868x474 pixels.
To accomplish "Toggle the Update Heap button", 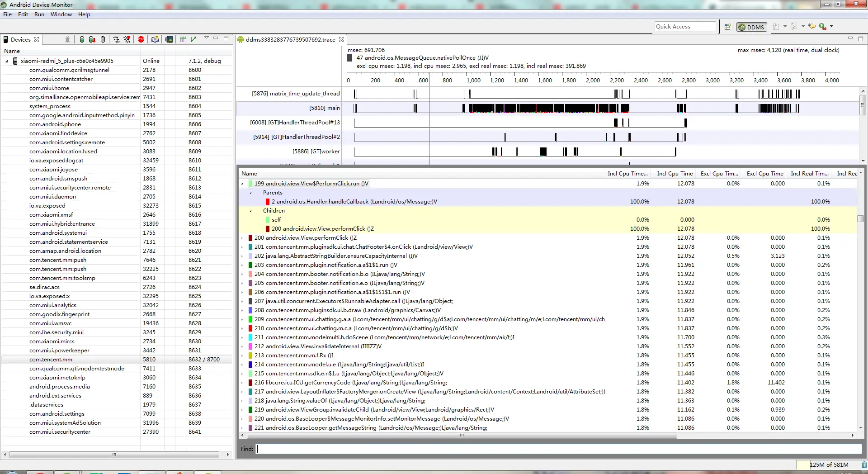I will pyautogui.click(x=82, y=39).
